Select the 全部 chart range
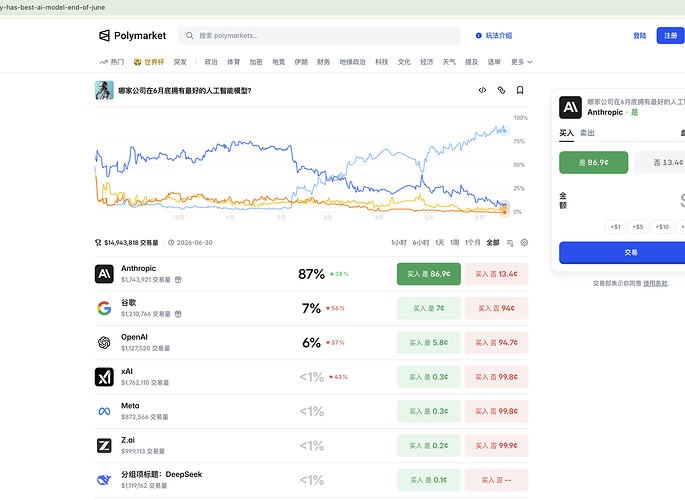This screenshot has width=685, height=500. 493,242
